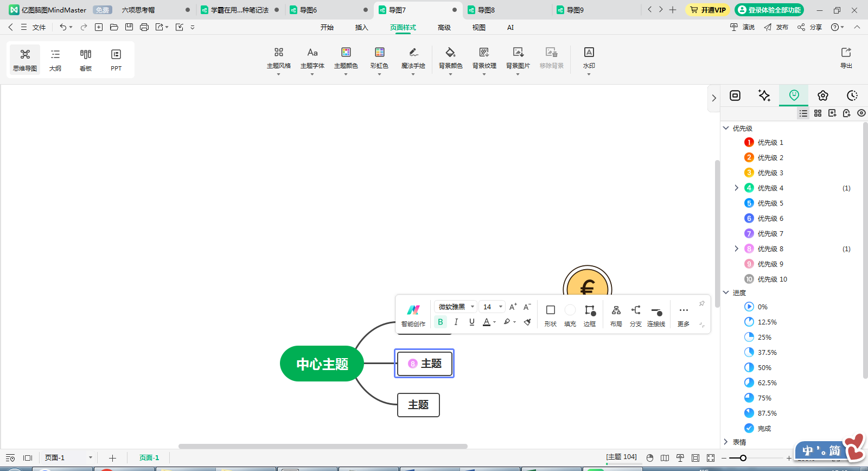Toggle Italic in floating toolbar
Image resolution: width=868 pixels, height=471 pixels.
(x=456, y=322)
